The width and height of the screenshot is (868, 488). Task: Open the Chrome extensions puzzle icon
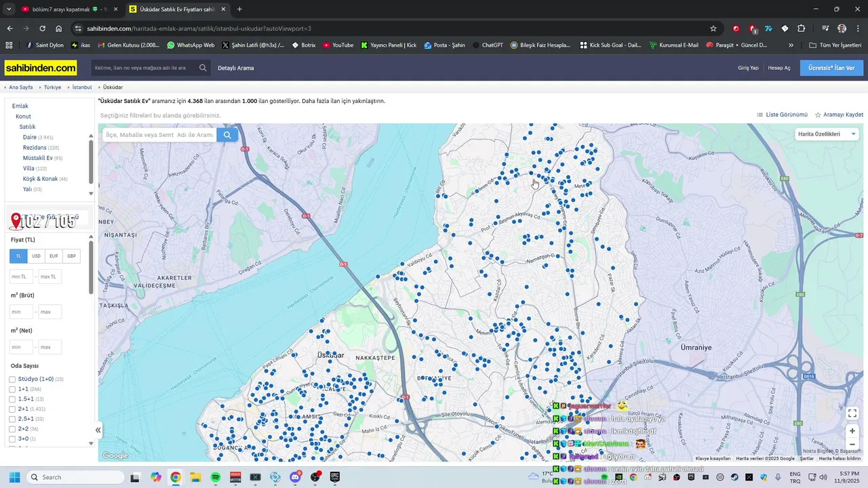801,28
